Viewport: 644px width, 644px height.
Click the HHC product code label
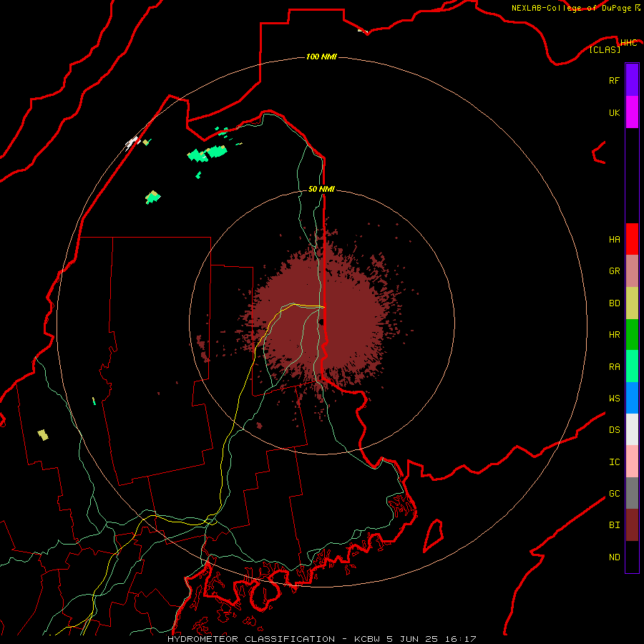pos(628,43)
